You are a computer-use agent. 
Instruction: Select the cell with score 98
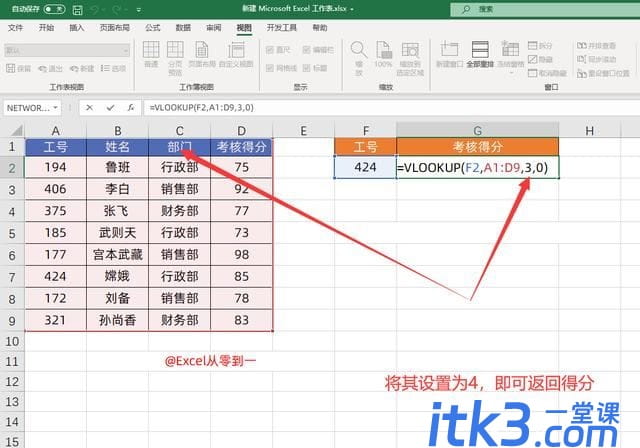pos(242,255)
